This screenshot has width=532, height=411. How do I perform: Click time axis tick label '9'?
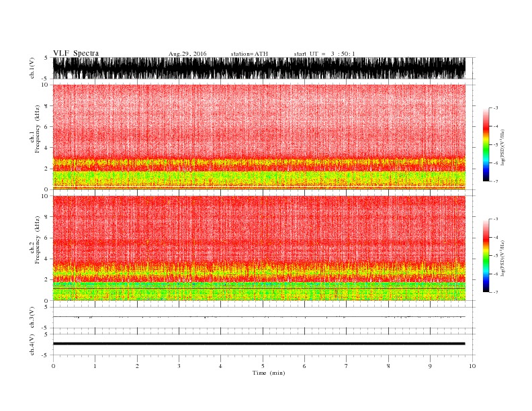pyautogui.click(x=430, y=366)
